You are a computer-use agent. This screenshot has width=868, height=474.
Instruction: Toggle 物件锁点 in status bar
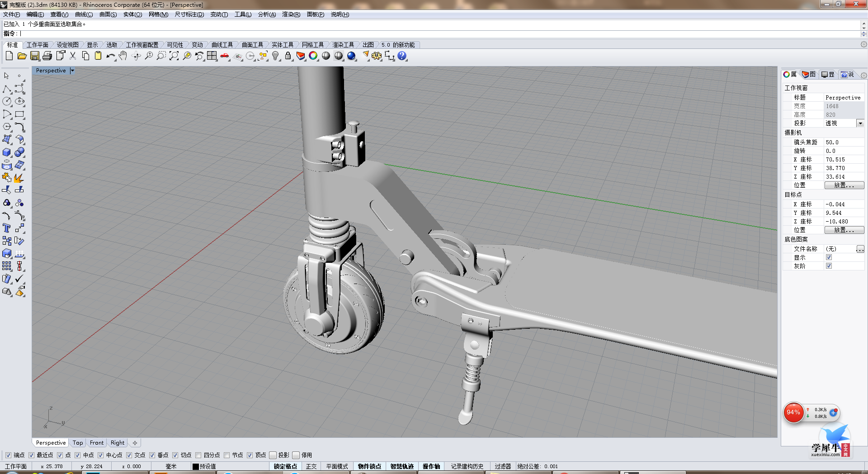[x=369, y=466]
